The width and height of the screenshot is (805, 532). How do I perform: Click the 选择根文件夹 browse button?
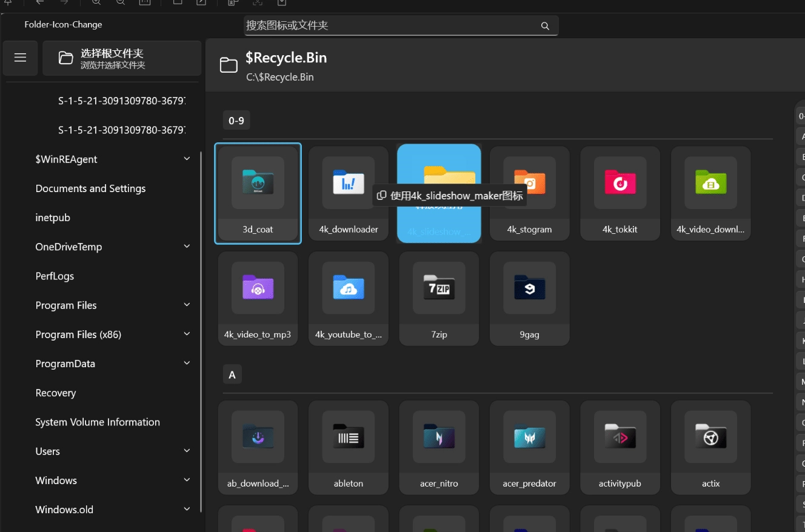click(122, 58)
